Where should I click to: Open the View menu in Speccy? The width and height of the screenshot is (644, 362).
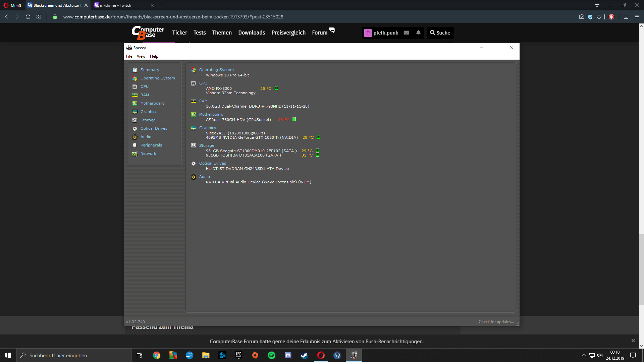click(141, 56)
